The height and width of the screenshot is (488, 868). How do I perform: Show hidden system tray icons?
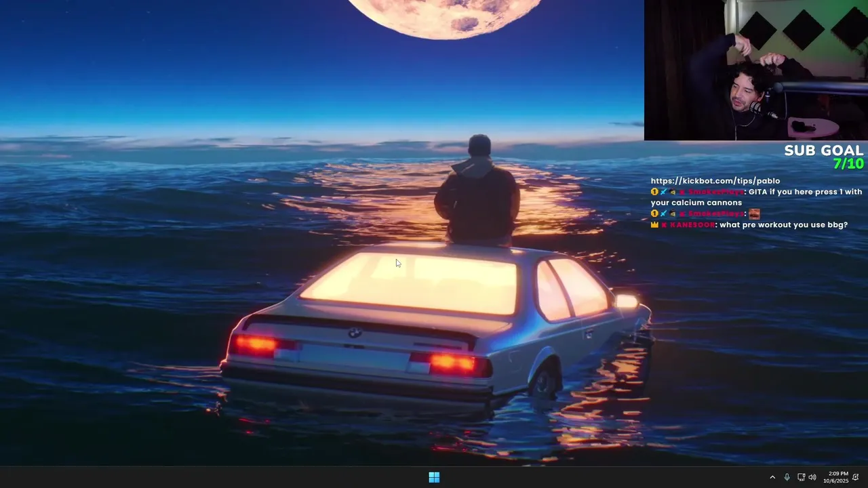(772, 477)
